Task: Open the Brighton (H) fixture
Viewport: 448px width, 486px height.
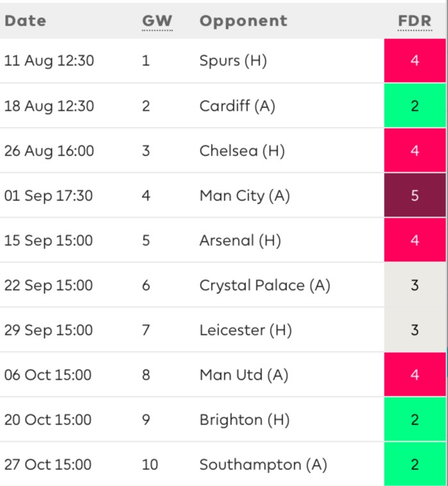Action: (244, 420)
